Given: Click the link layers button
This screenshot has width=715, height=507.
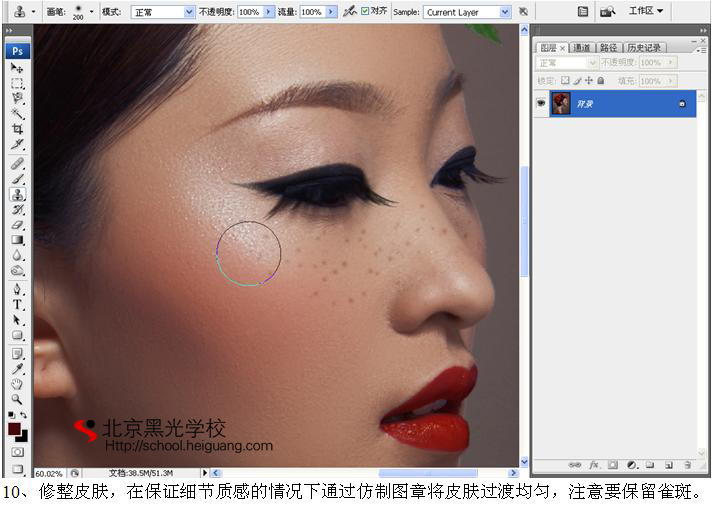Looking at the screenshot, I should tap(575, 465).
